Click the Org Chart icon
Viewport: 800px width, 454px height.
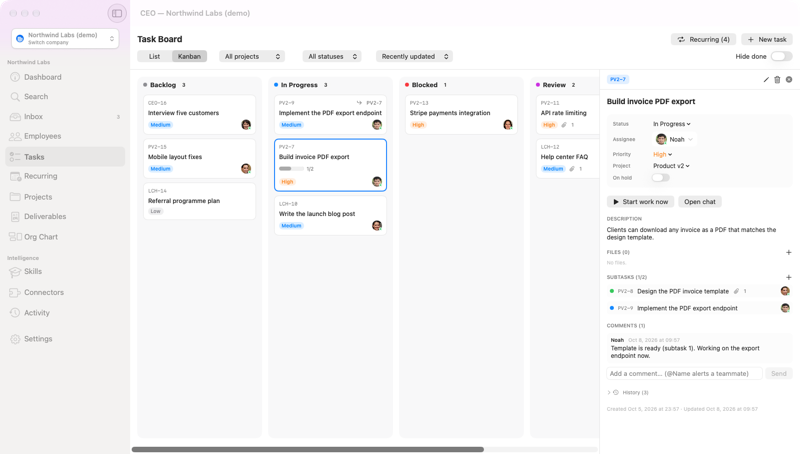tap(15, 237)
